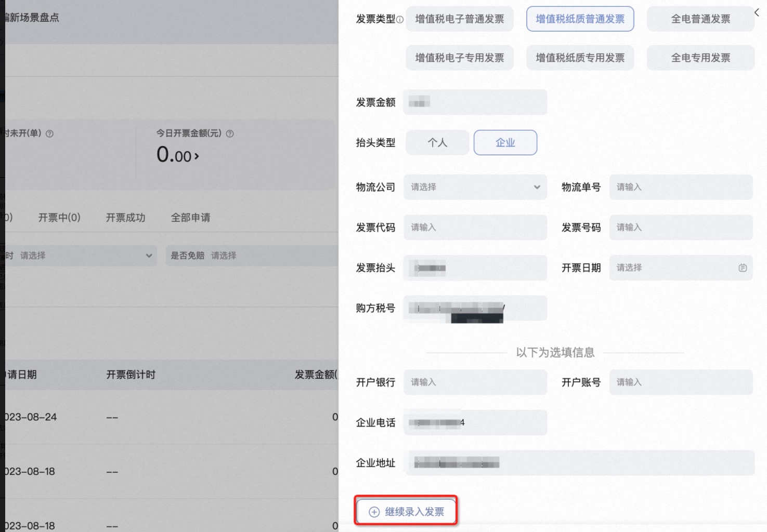
Task: Select 增值税纸质专用发票 invoice type
Action: [x=580, y=58]
